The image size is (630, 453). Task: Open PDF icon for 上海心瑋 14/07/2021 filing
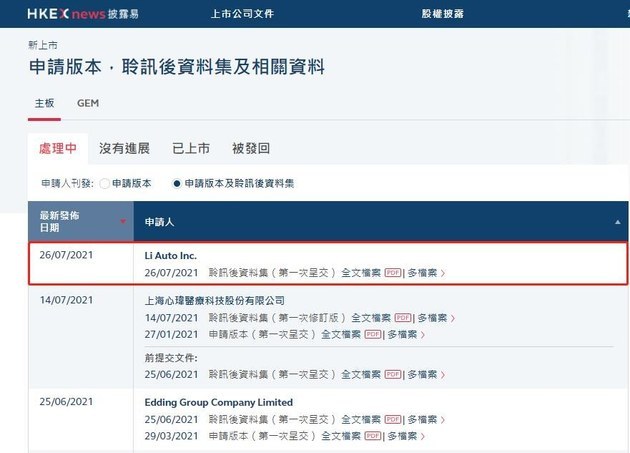pyautogui.click(x=403, y=318)
